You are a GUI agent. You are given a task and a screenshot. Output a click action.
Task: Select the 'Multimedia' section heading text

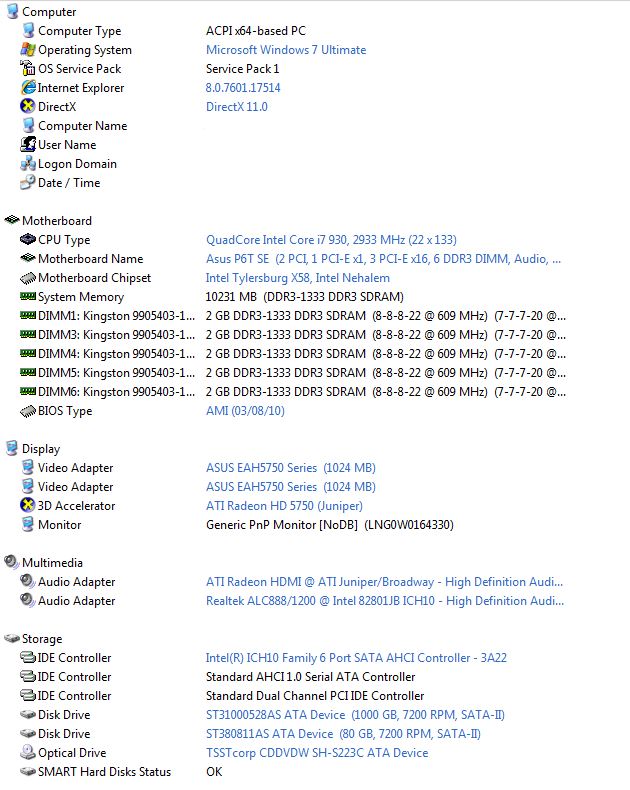52,563
